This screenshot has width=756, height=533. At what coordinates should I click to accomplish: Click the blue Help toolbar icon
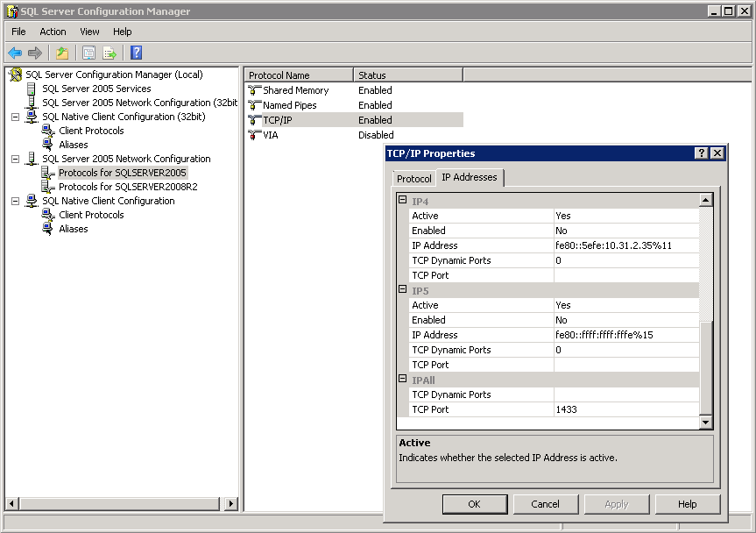[137, 53]
